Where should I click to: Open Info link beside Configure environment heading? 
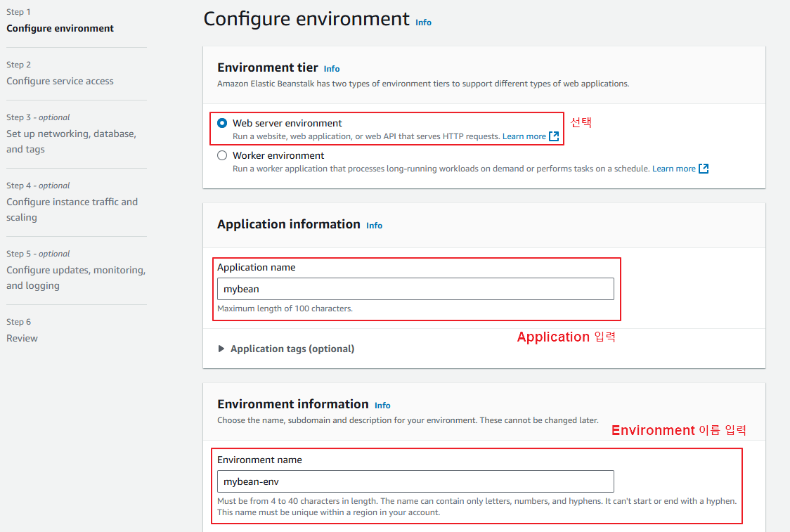[423, 22]
